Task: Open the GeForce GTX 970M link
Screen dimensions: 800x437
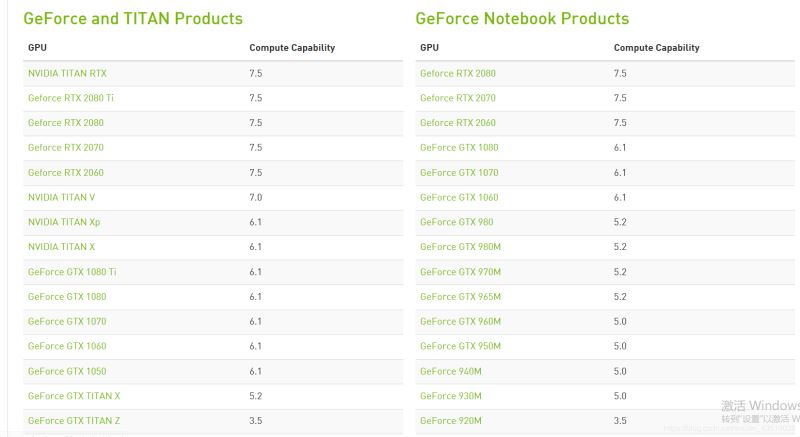Action: (460, 272)
